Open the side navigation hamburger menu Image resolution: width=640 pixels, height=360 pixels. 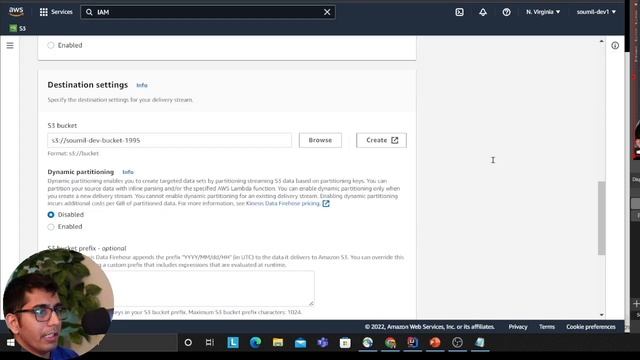pos(10,45)
